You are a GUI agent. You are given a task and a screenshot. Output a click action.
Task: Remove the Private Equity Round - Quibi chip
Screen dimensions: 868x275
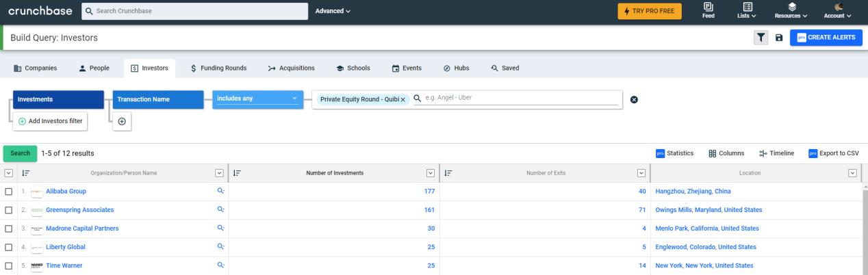(x=403, y=99)
